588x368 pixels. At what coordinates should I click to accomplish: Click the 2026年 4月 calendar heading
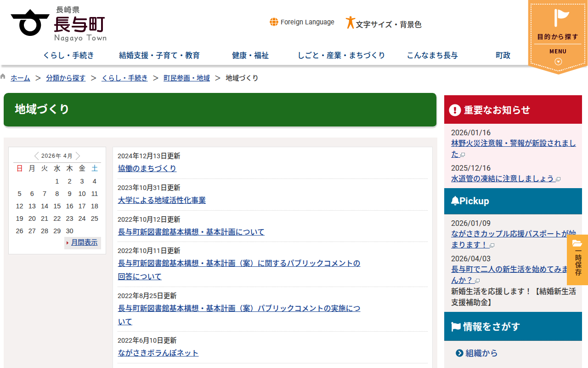point(57,156)
